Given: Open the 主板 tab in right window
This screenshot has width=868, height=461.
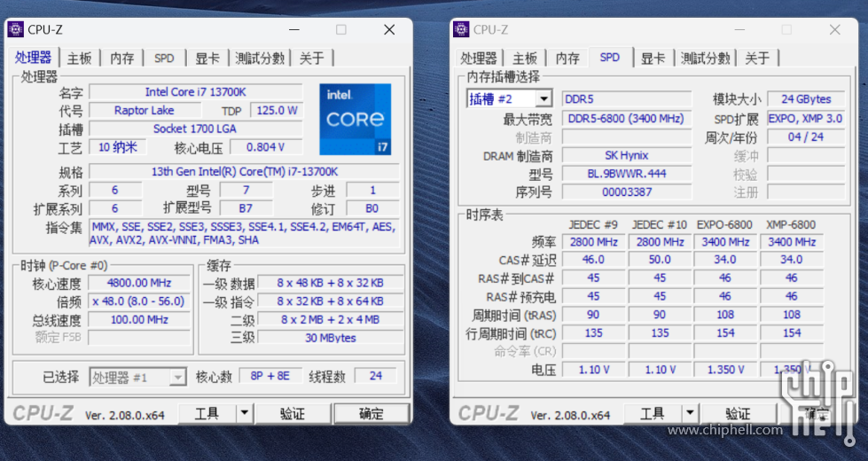Looking at the screenshot, I should pos(525,59).
